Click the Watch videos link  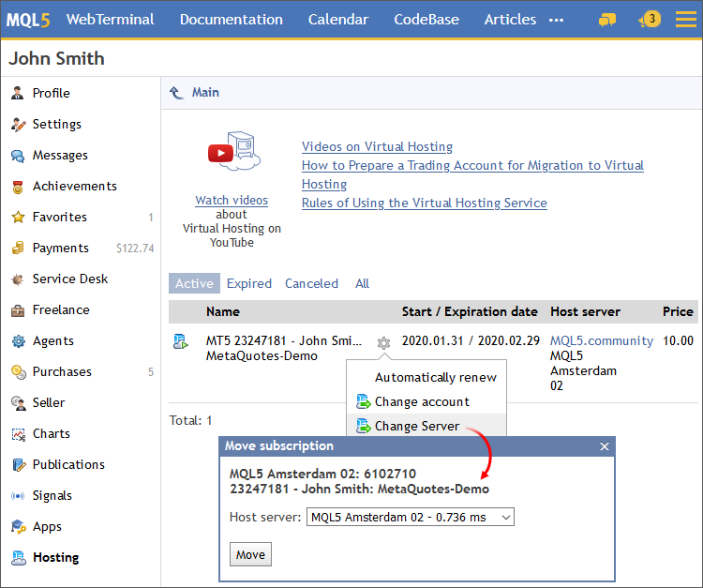(232, 200)
